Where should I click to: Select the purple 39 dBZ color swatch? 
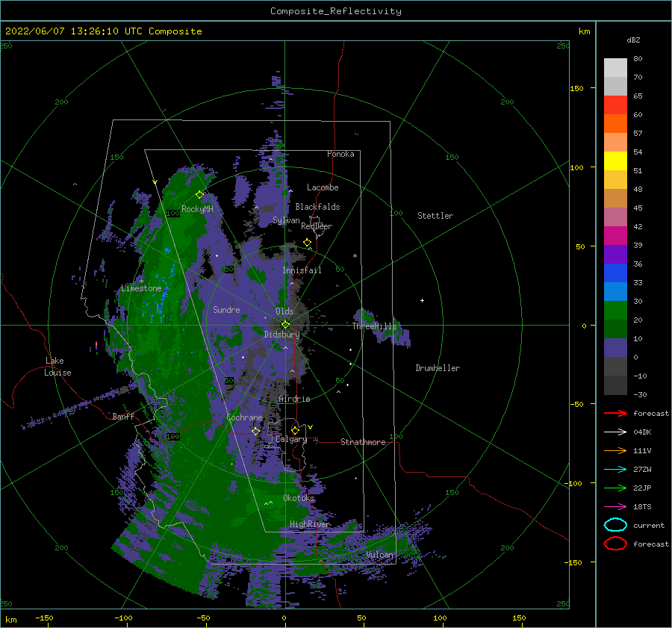(615, 254)
